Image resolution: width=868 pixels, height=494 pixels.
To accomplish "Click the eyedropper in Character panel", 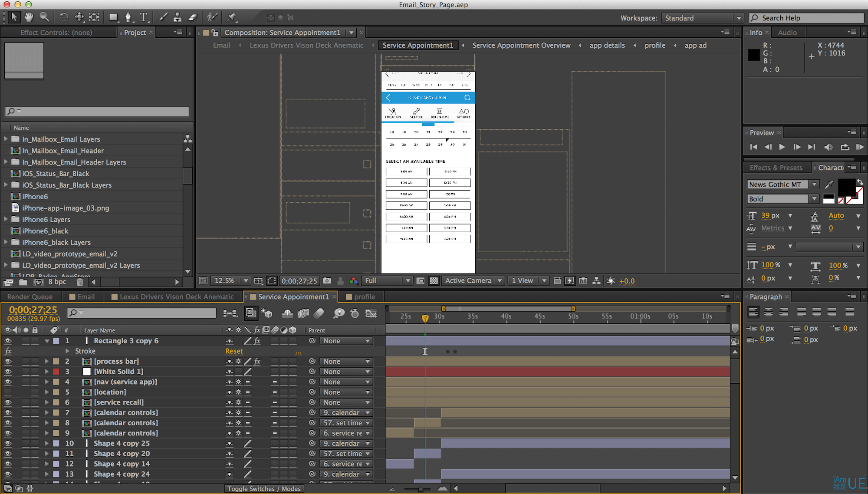I will point(829,184).
